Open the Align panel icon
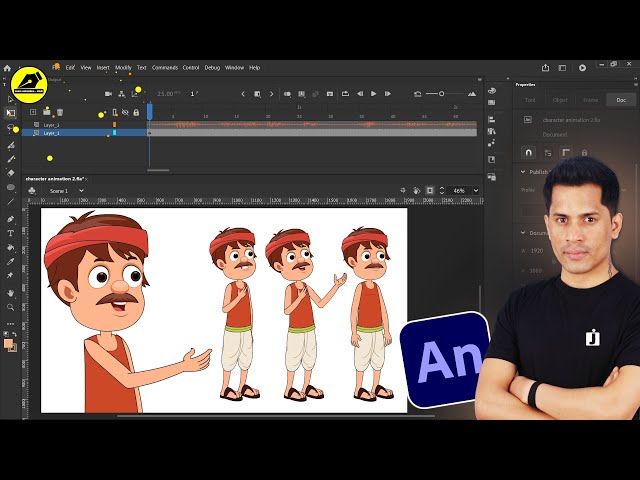Viewport: 640px width, 480px height. tap(491, 119)
